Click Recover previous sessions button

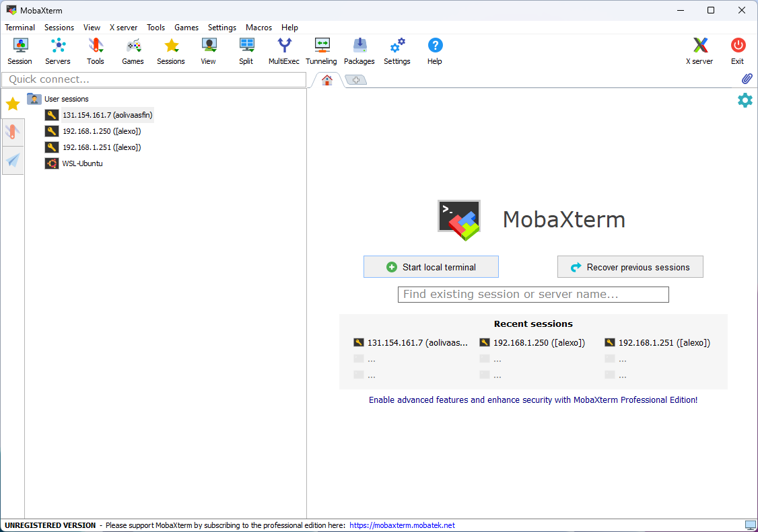tap(630, 267)
